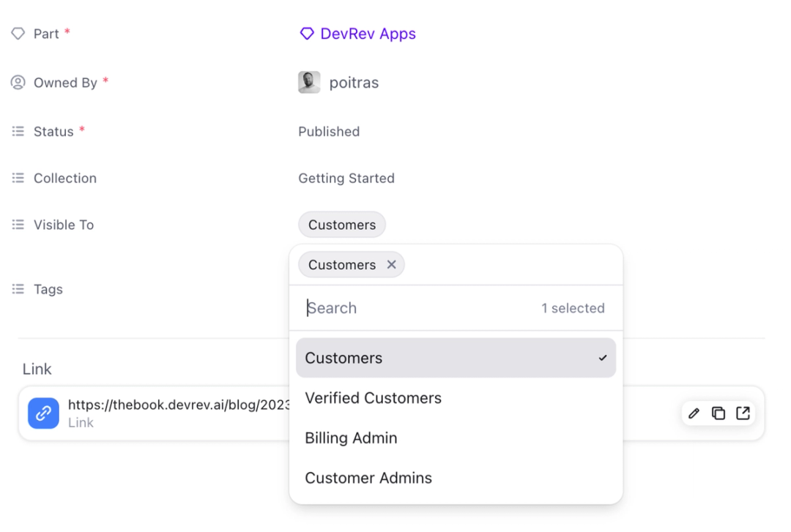Click the Published status value

[329, 131]
